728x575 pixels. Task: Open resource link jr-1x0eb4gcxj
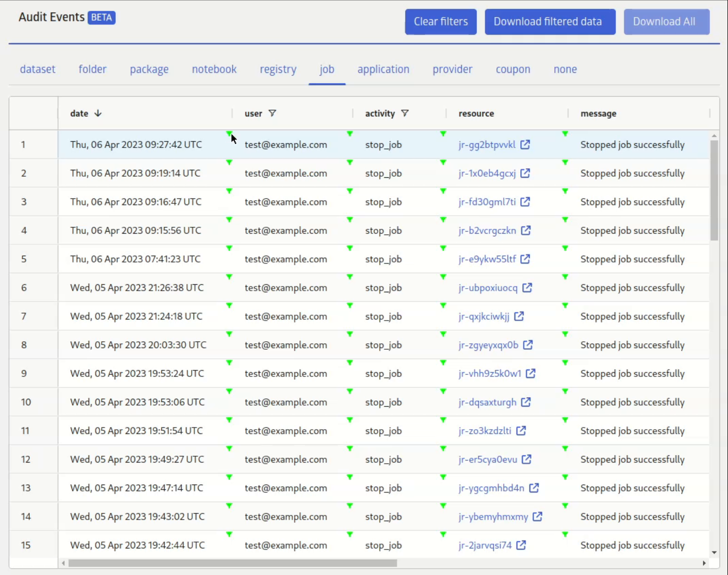click(x=487, y=174)
